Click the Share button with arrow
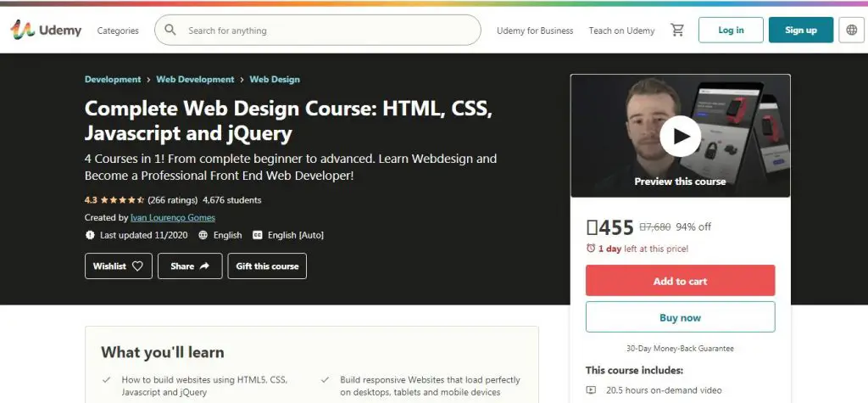Viewport: 868px width, 403px height. click(190, 266)
